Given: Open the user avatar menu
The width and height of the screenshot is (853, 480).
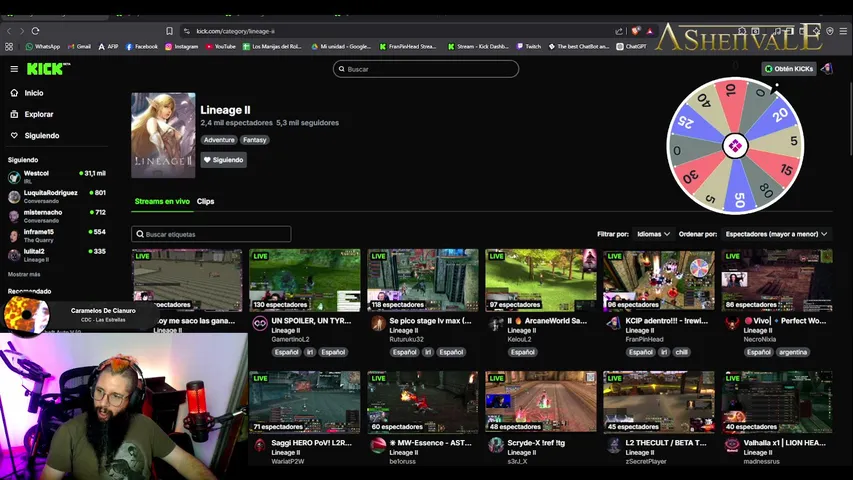Looking at the screenshot, I should [827, 69].
